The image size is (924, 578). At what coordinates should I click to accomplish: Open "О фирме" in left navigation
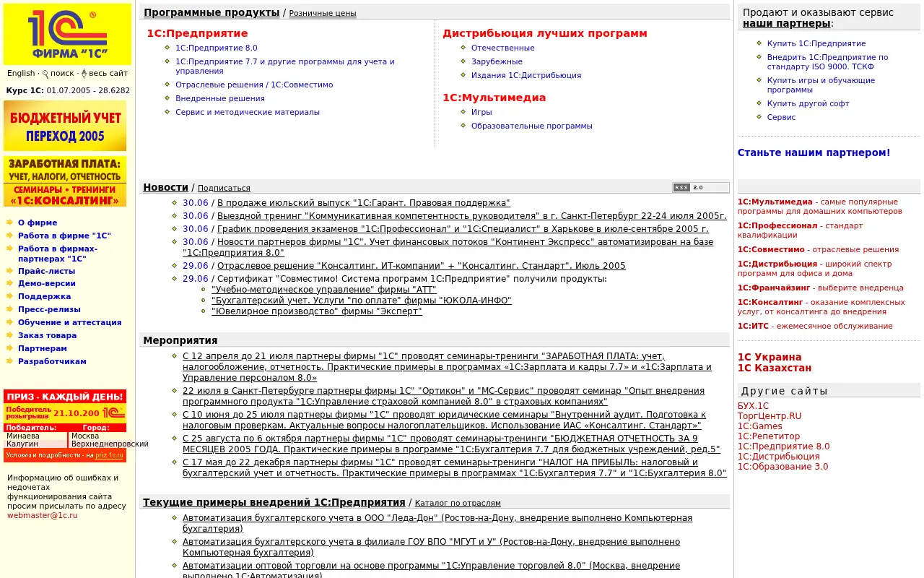coord(38,223)
